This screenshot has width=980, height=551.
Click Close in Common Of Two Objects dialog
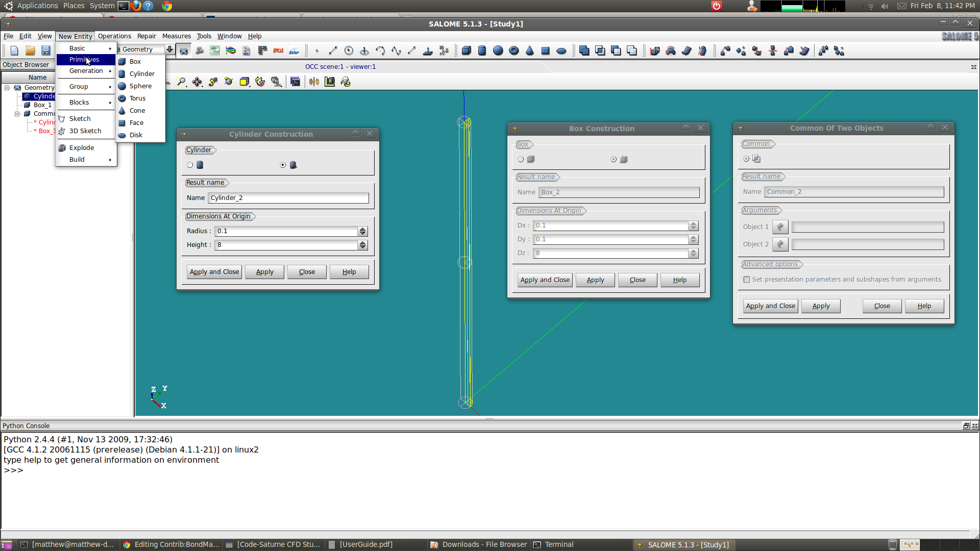[x=882, y=306]
